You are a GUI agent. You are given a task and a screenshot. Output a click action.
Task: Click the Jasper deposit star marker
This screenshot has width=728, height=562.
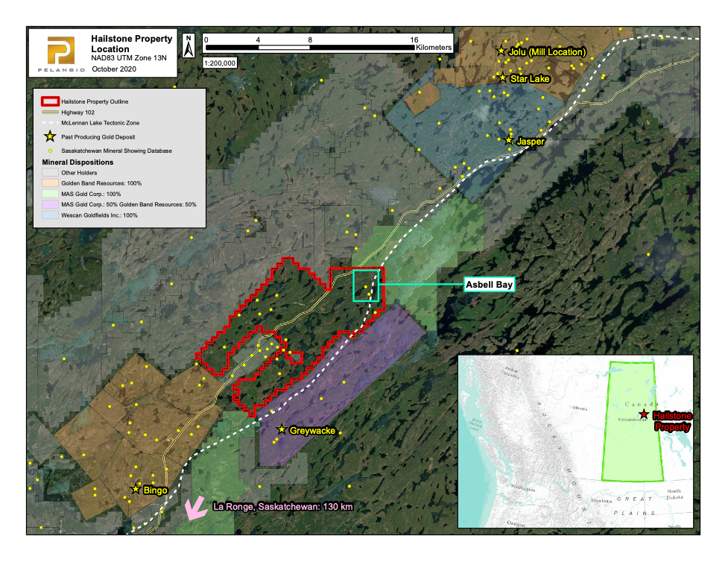tap(509, 140)
